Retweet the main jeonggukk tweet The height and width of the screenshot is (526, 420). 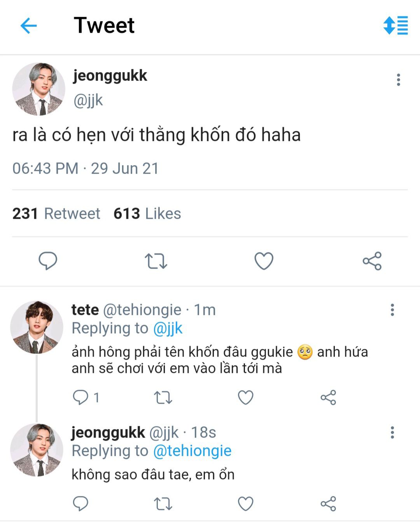(156, 261)
